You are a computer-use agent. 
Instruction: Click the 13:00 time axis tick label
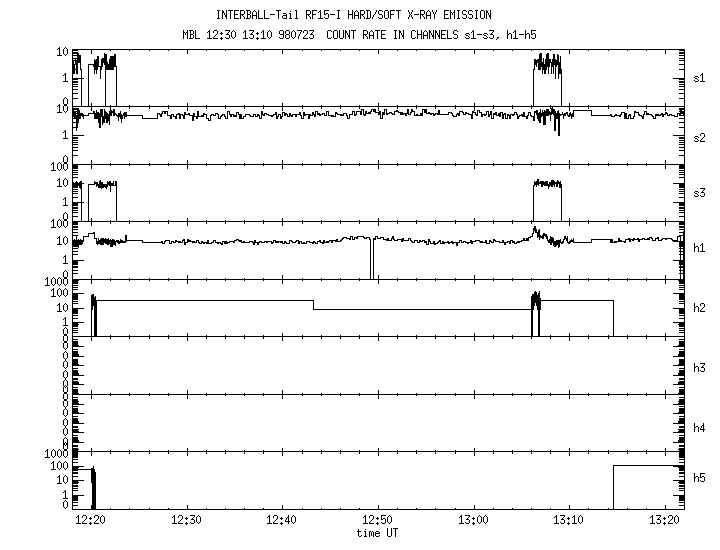[x=472, y=521]
